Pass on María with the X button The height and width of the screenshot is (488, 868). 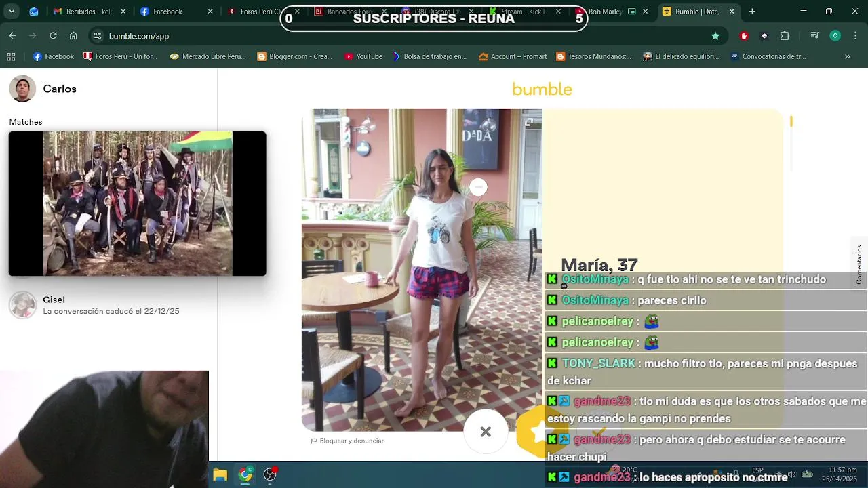[486, 432]
